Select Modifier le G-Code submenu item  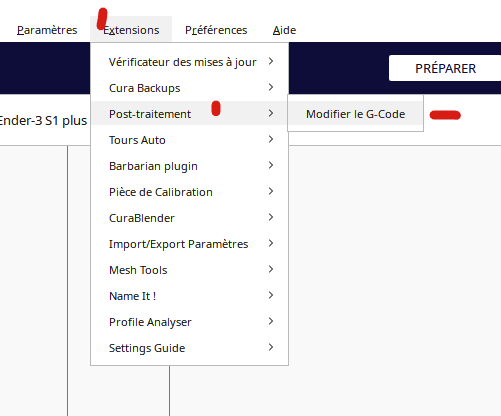coord(356,114)
